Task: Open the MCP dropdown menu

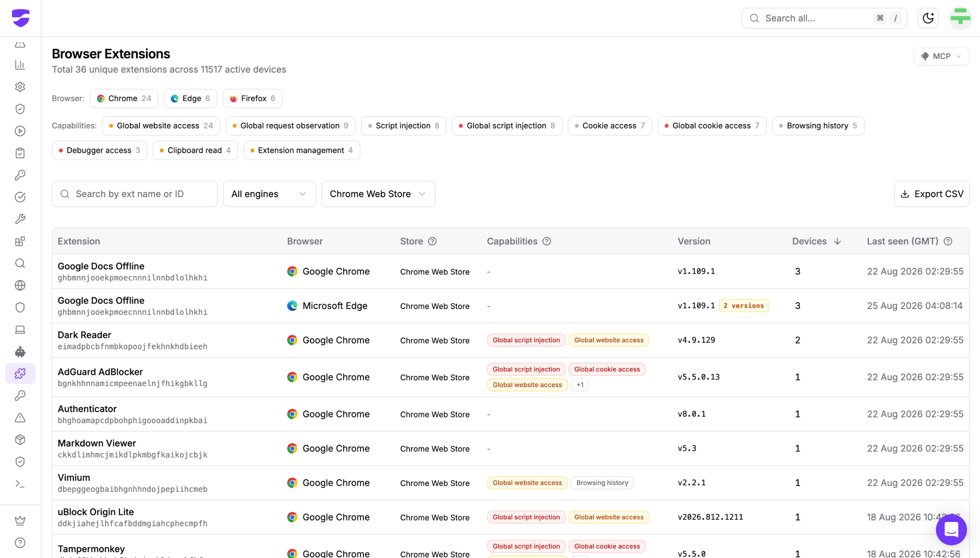Action: coord(941,56)
